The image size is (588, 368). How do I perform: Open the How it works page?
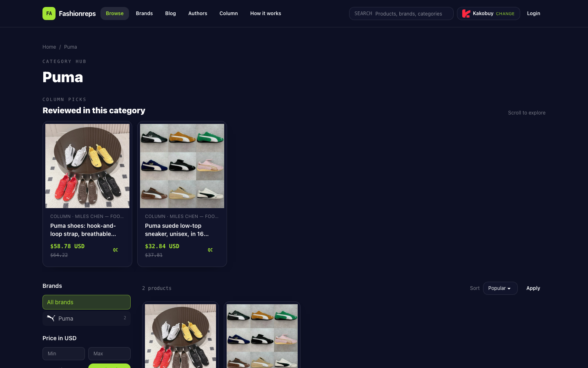click(266, 13)
